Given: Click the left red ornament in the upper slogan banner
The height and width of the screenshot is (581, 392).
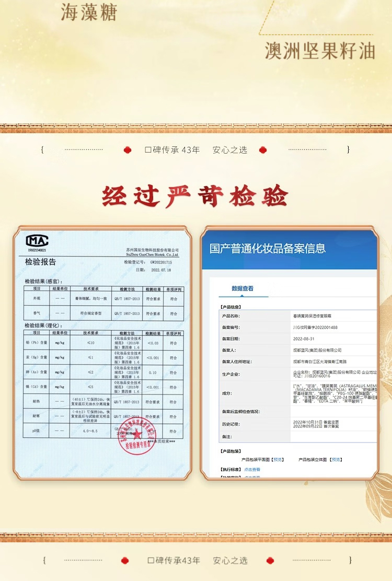Looking at the screenshot, I should (127, 150).
